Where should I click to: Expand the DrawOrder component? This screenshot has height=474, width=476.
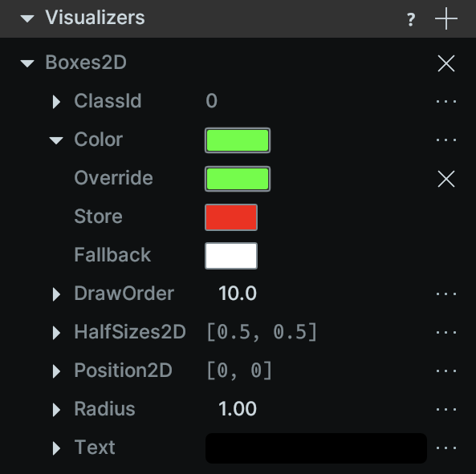pos(56,294)
